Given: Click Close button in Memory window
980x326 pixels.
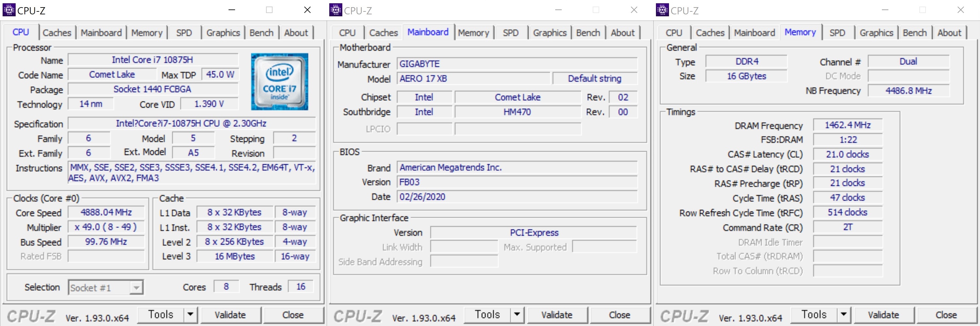Looking at the screenshot, I should tap(946, 315).
